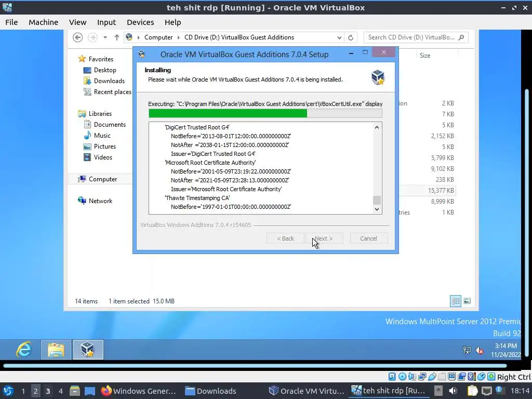Click the optical drive indicator in VirtualBox status bar
The height and width of the screenshot is (399, 532).
(x=402, y=376)
